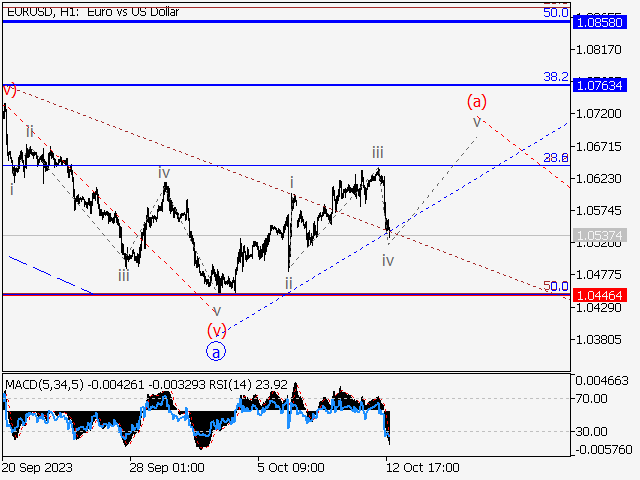
Task: Click the 1.07200 price axis value
Action: click(598, 113)
